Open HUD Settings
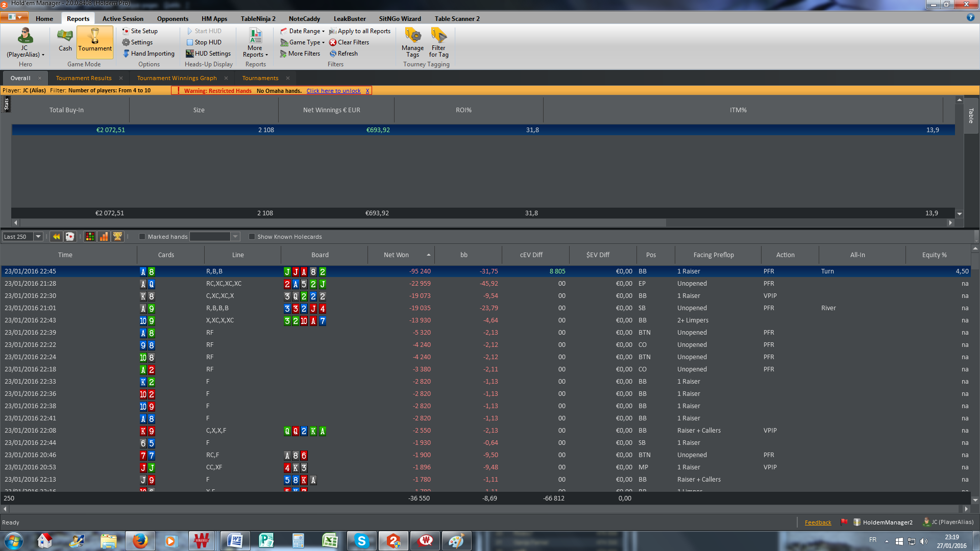This screenshot has height=551, width=980. coord(208,54)
